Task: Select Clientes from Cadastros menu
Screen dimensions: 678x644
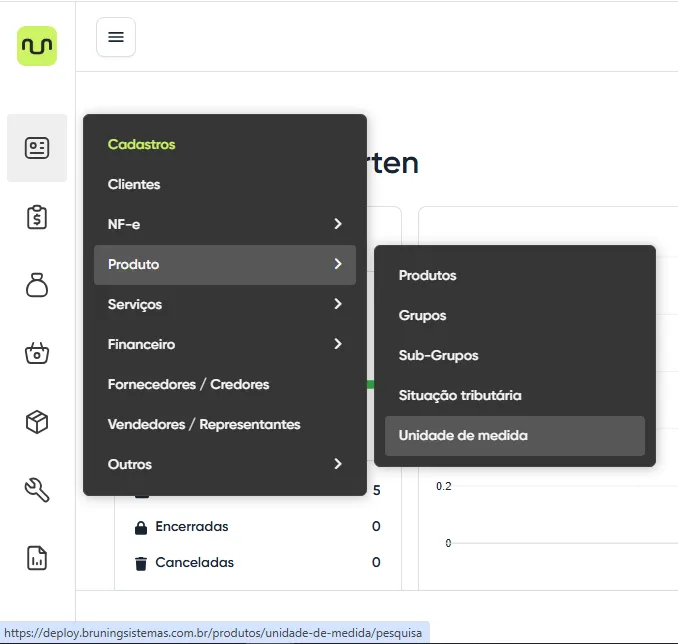Action: [x=134, y=184]
